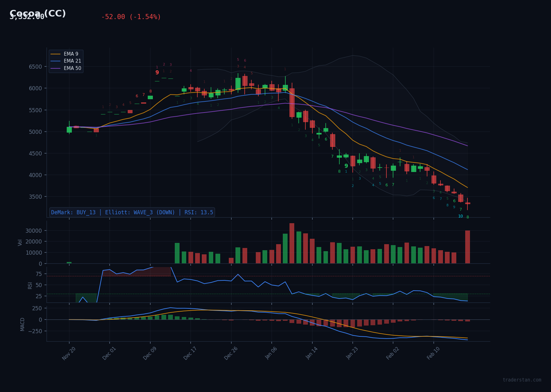Click the orange EMA 9 line swatch
Screen dimensions: 551x392
click(56, 54)
